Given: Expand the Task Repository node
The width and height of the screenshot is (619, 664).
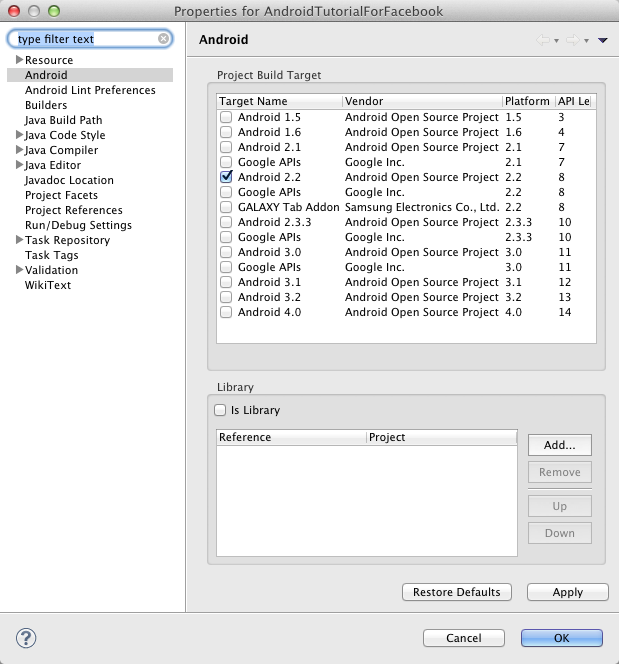Looking at the screenshot, I should [19, 240].
